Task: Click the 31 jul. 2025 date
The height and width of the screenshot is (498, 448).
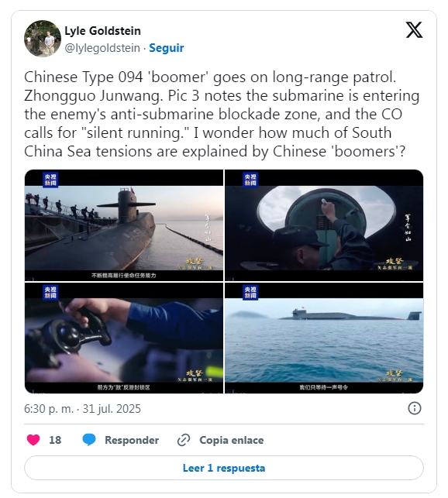Action: (x=112, y=408)
